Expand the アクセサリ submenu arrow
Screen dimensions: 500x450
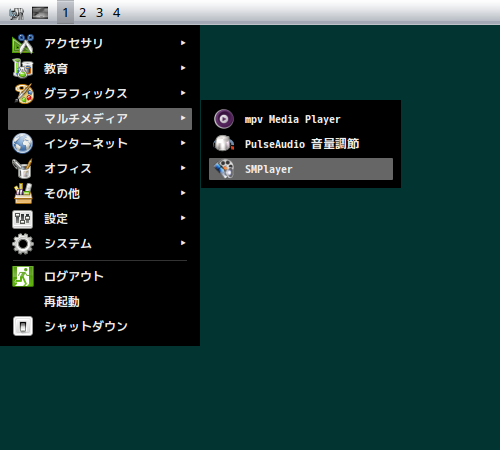183,43
